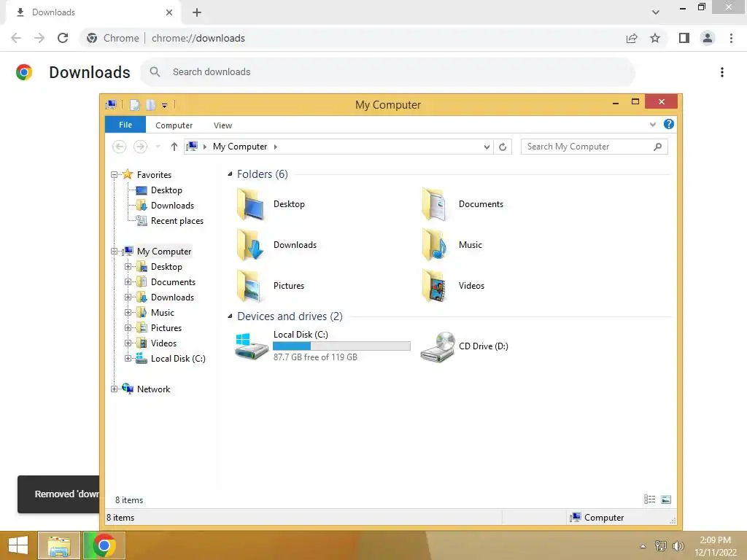Click the search magnifier in Search My Computer

point(658,147)
